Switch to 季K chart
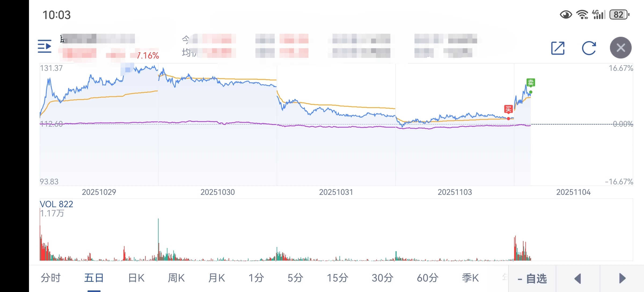The width and height of the screenshot is (644, 292). click(x=470, y=278)
